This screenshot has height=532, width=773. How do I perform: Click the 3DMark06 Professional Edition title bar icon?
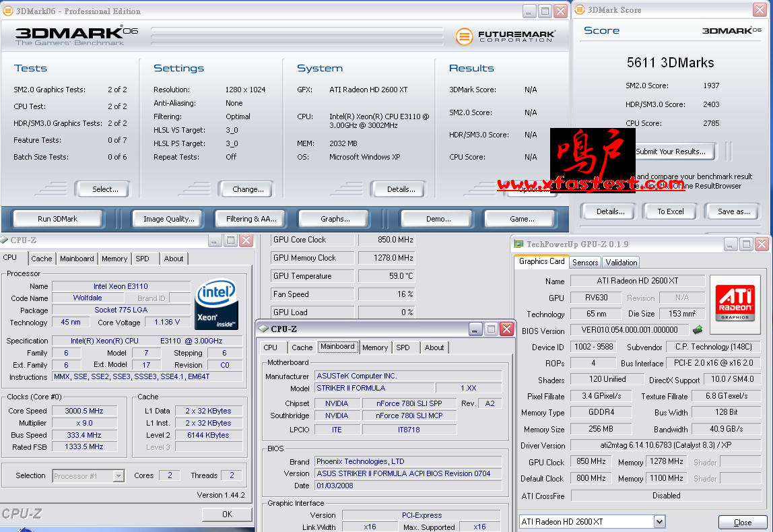pyautogui.click(x=8, y=11)
